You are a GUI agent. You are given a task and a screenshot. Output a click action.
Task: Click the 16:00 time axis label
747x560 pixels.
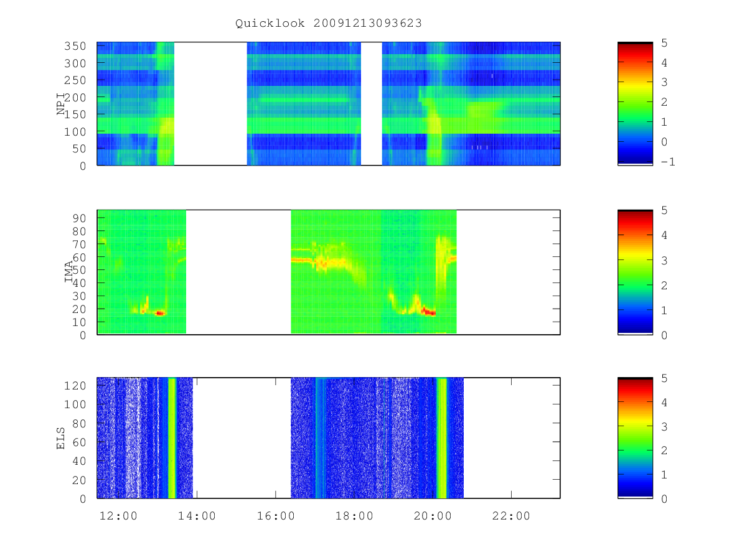coord(275,516)
